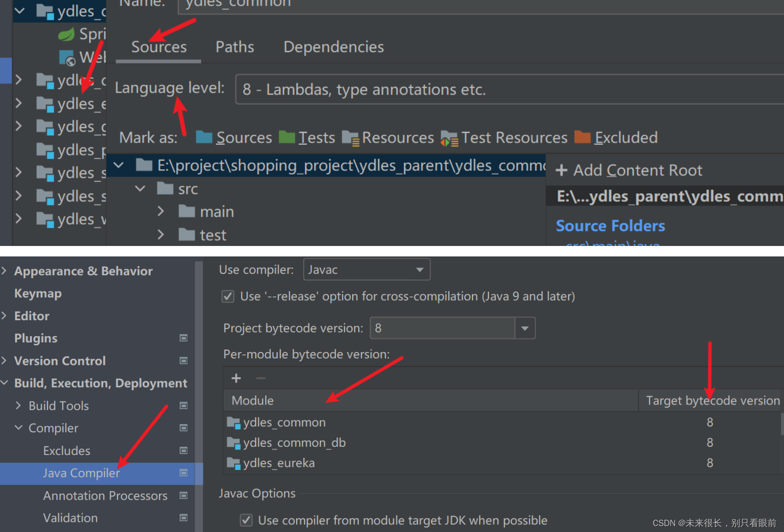The width and height of the screenshot is (784, 532).
Task: Click ydles_common module folder icon in table
Action: [x=234, y=423]
